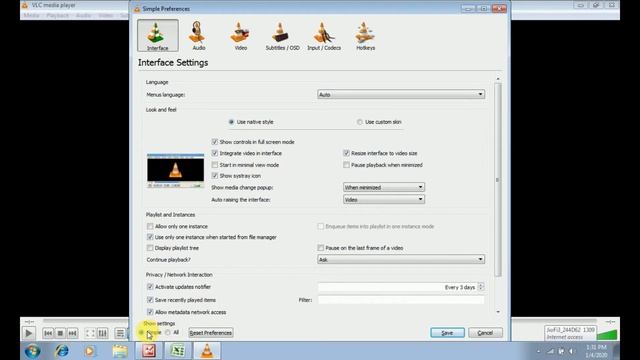The height and width of the screenshot is (360, 640).
Task: Open the Windows Start menu
Action: point(32,351)
